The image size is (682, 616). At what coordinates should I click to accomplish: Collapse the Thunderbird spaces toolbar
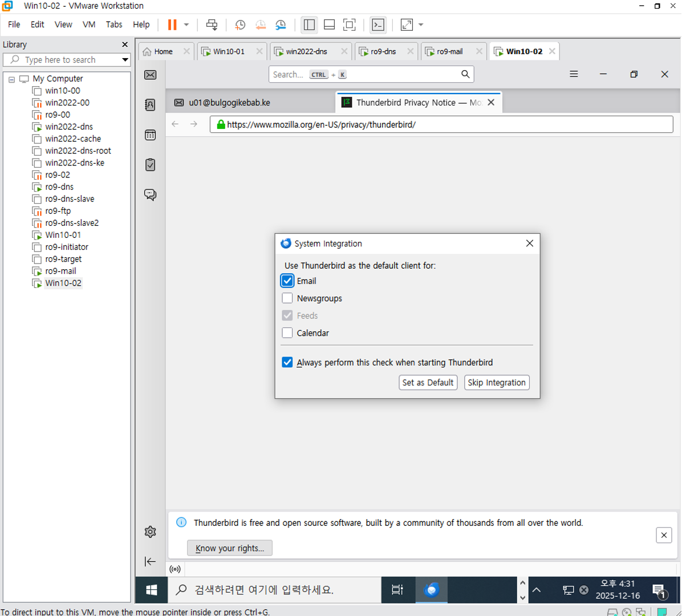pos(150,562)
